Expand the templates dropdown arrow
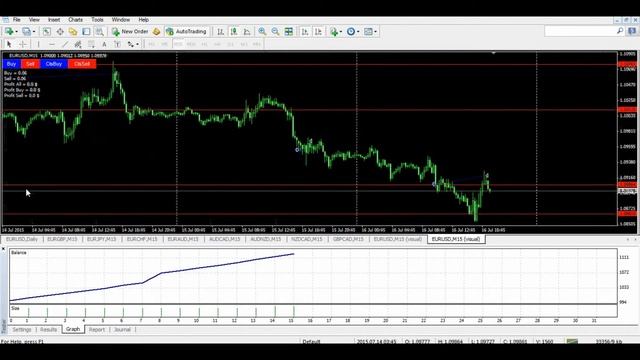640x360 pixels. [x=376, y=31]
